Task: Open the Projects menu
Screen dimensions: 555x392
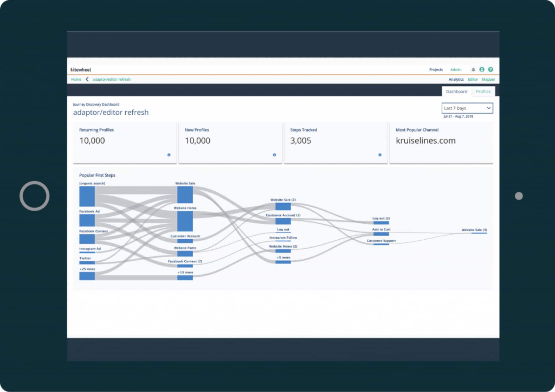Action: 436,69
